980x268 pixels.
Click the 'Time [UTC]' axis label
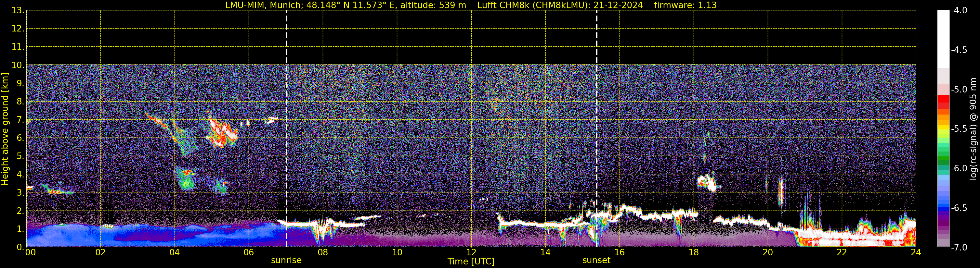471,262
